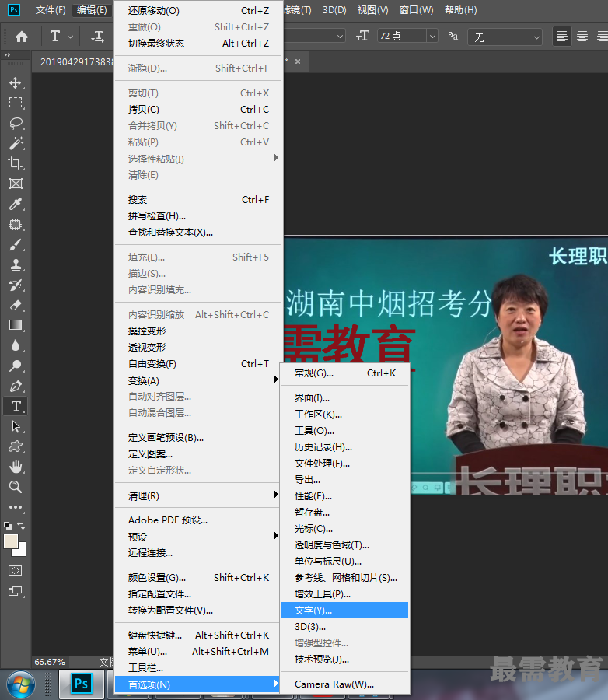Expand the 变换(A) submenu
Screen dimensions: 608x700
pos(198,380)
